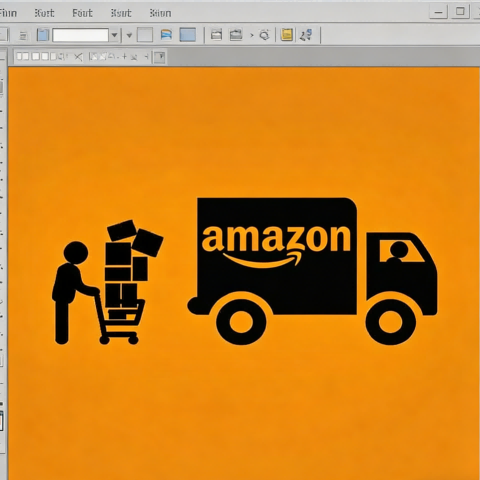Minimize the window using the dash button

point(438,13)
